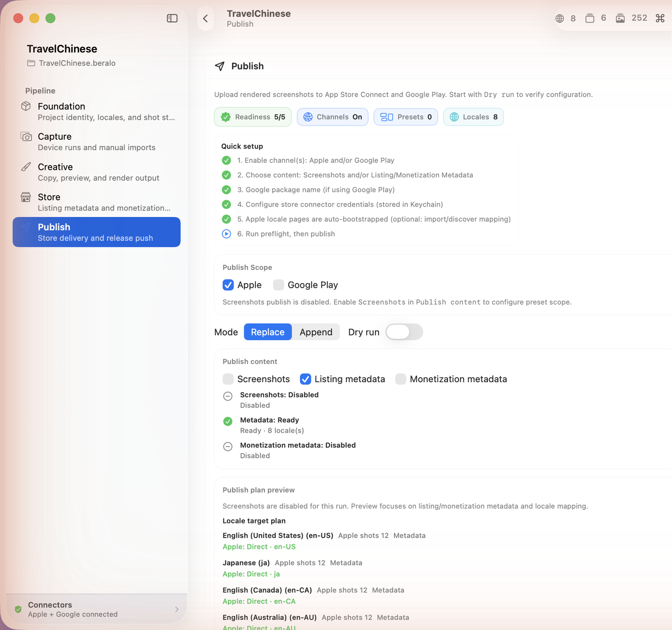This screenshot has width=672, height=630.
Task: Click the Creative brush icon
Action: pos(26,167)
